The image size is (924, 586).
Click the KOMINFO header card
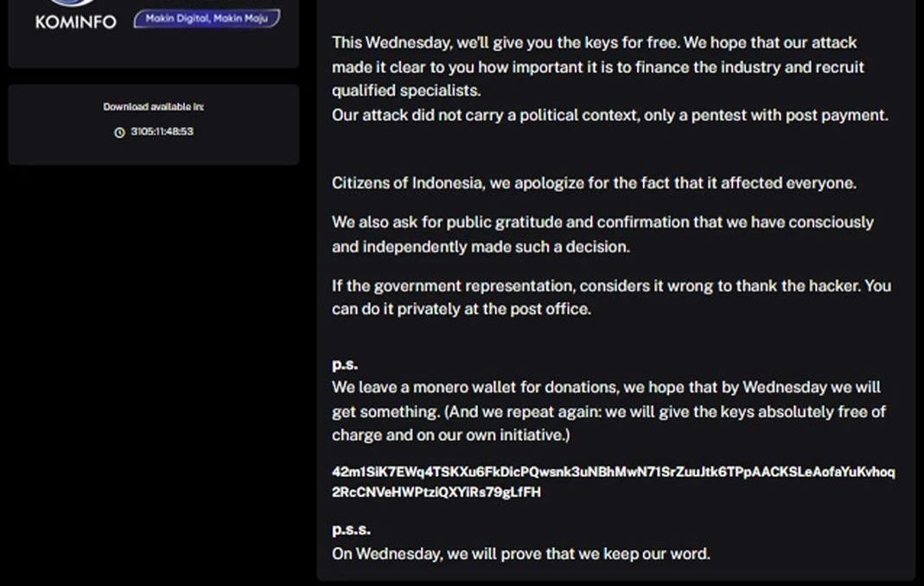pos(154,34)
